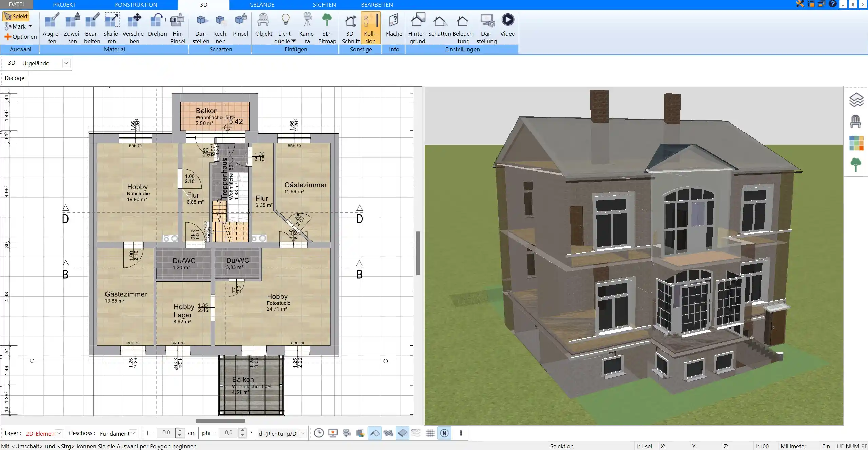Click the horizontal scrollbar under floor plan
The height and width of the screenshot is (450, 868).
pos(220,420)
